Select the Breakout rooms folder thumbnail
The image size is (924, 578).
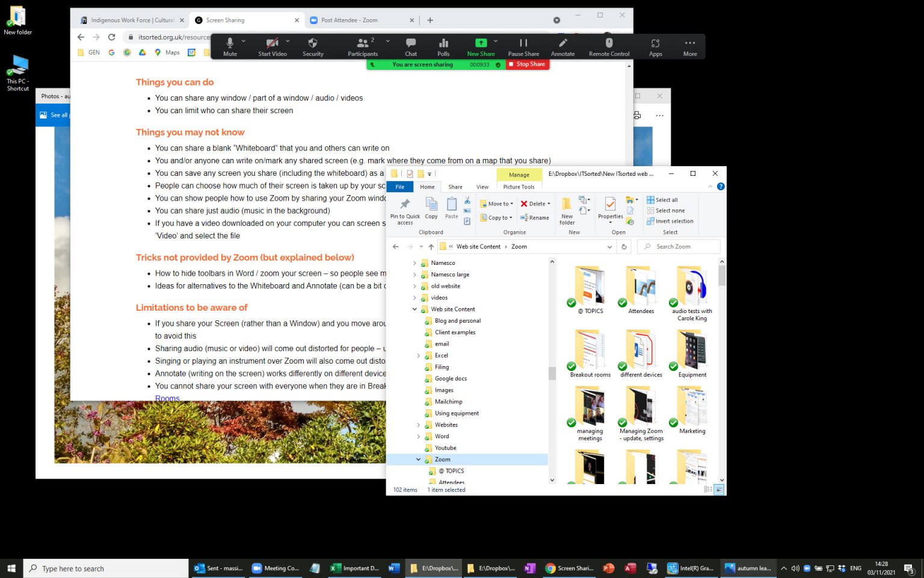pos(590,354)
